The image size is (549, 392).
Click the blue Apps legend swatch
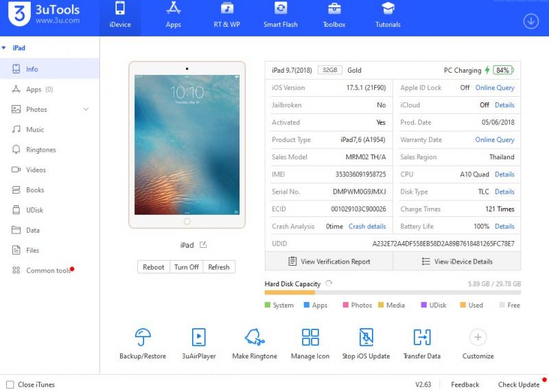tap(307, 305)
